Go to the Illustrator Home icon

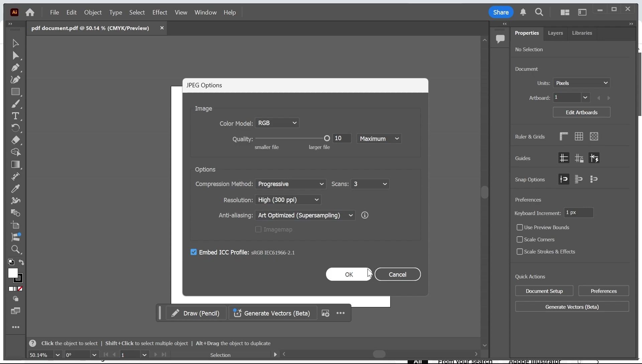pyautogui.click(x=30, y=12)
